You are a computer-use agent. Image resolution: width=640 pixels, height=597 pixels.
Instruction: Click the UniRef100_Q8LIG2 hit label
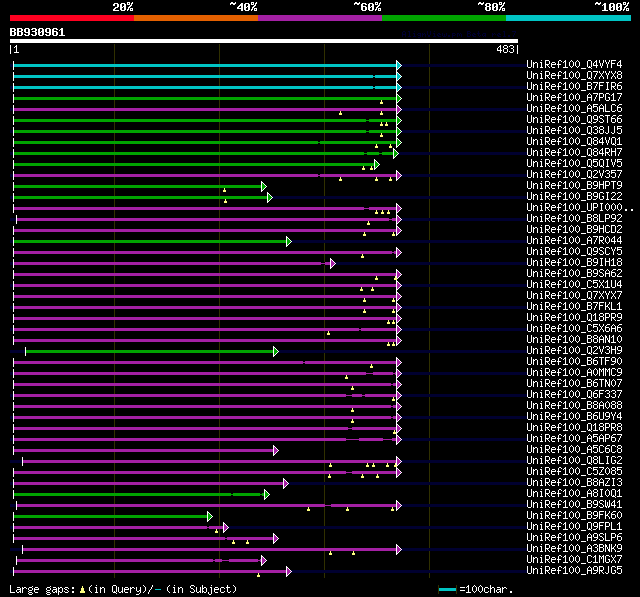(x=574, y=461)
